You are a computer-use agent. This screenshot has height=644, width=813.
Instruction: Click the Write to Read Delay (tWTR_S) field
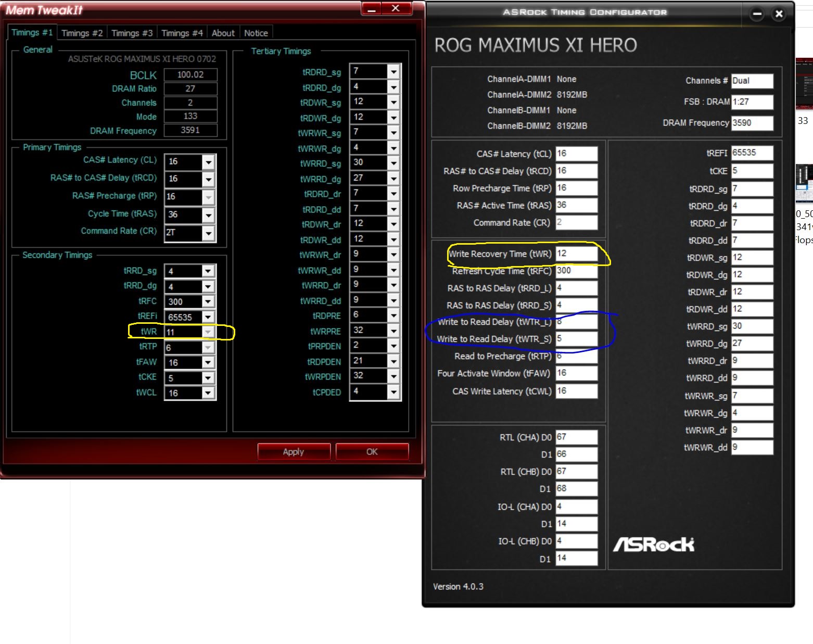coord(577,339)
